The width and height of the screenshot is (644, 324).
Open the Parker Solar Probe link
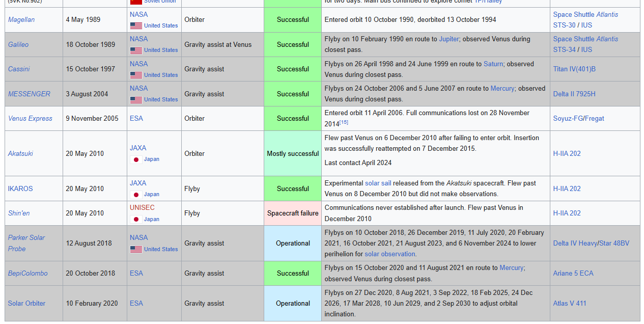tap(26, 243)
